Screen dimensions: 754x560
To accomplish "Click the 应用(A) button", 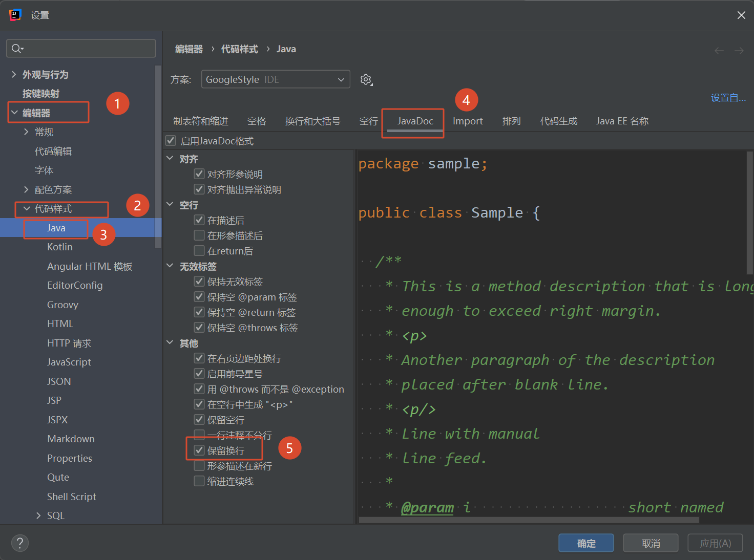I will click(715, 543).
